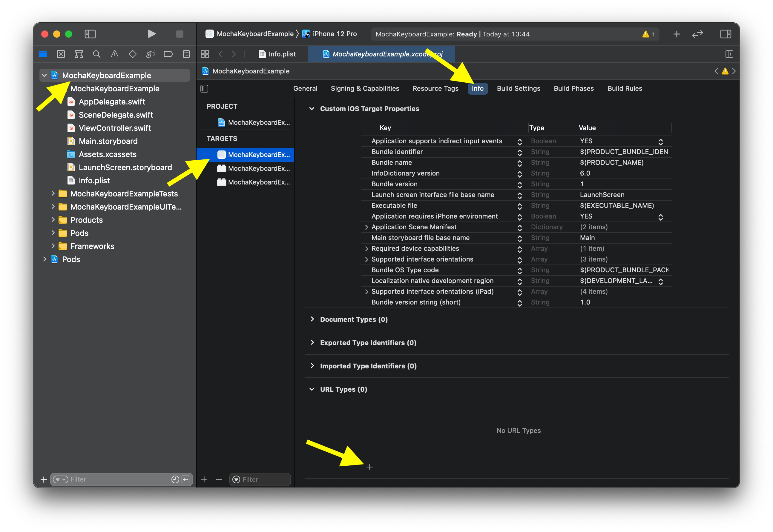Screen dimensions: 773x532
Task: Click the related items grid icon
Action: (205, 54)
